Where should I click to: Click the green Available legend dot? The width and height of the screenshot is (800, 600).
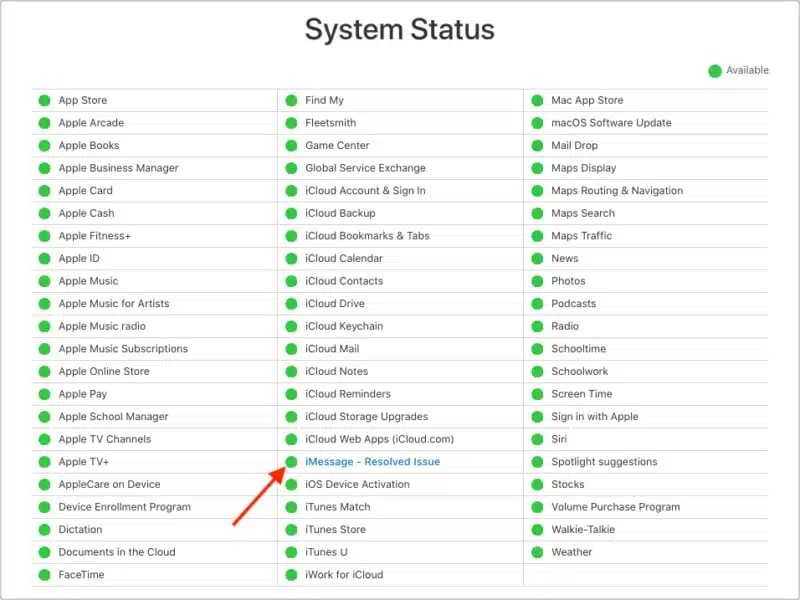(x=714, y=70)
